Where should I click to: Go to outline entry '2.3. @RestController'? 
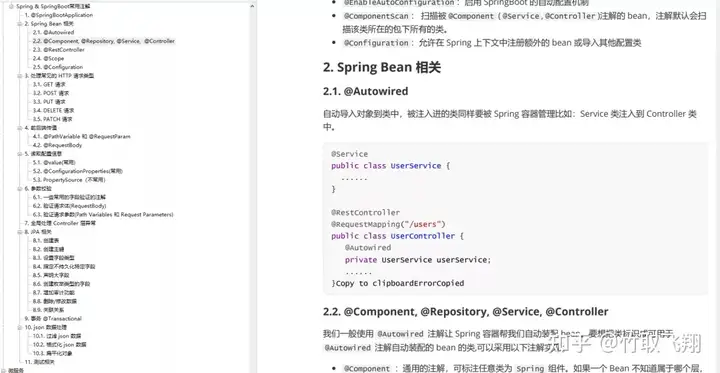point(59,50)
